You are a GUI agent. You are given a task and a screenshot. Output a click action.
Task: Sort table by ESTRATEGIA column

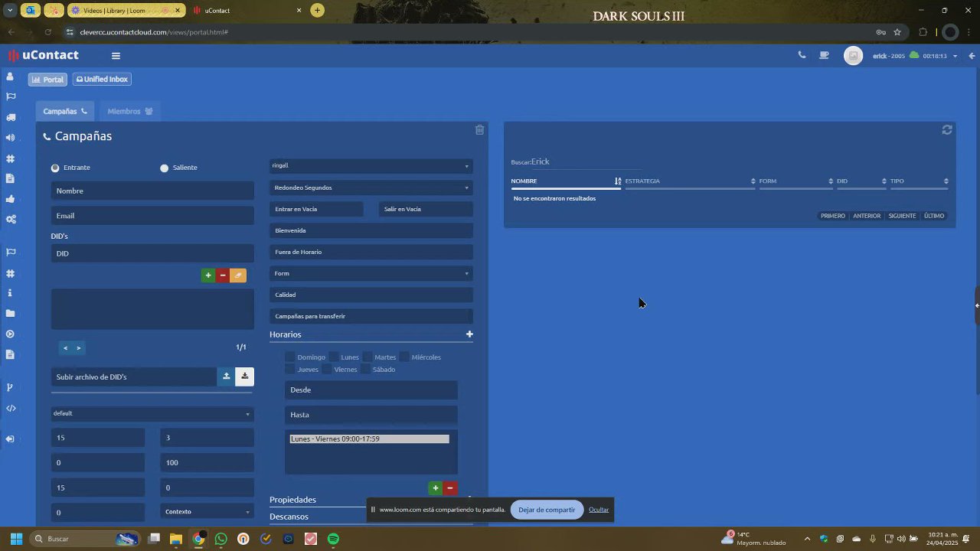(691, 181)
